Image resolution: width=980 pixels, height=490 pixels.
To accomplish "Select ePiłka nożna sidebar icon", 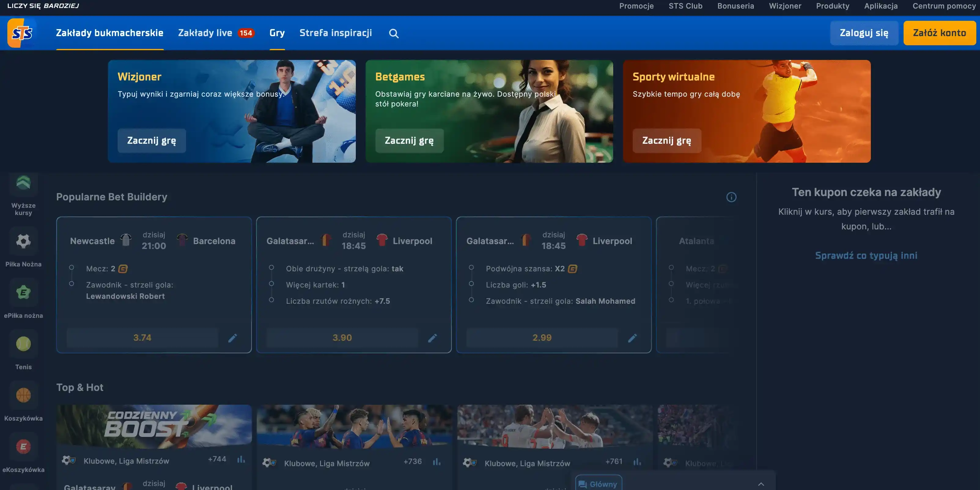I will [23, 292].
